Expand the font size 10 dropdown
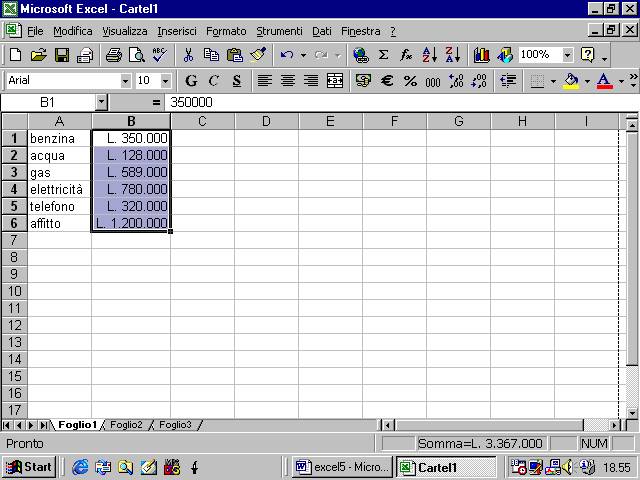 click(x=165, y=81)
